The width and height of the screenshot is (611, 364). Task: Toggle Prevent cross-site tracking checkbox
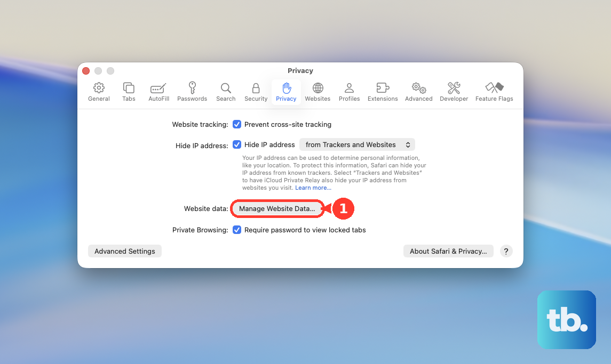[x=237, y=124]
